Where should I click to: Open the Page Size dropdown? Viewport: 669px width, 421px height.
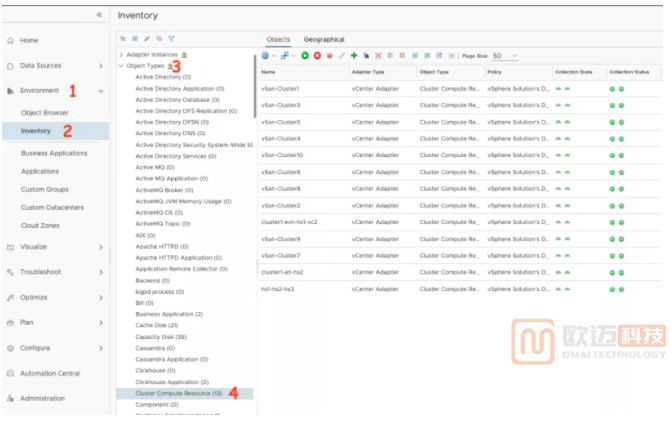click(x=505, y=56)
